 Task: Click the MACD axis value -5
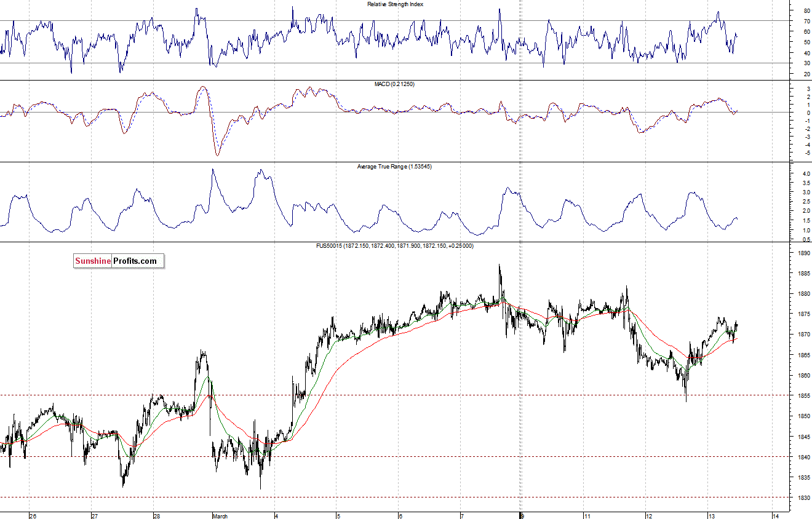(x=806, y=153)
